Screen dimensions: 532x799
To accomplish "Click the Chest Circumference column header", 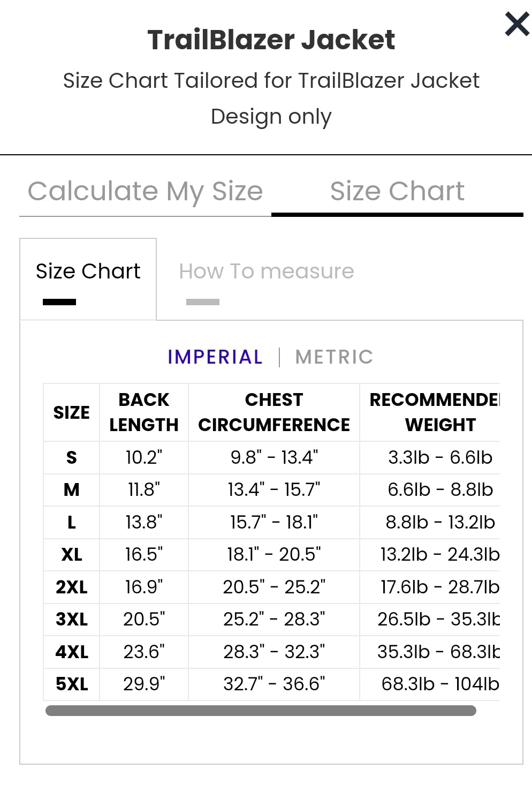I will pyautogui.click(x=273, y=412).
